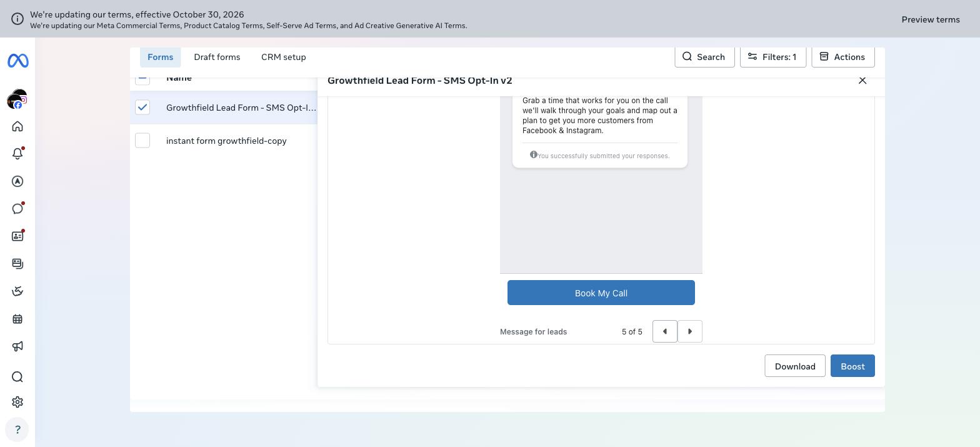980x447 pixels.
Task: Click the Search button
Action: pos(704,57)
